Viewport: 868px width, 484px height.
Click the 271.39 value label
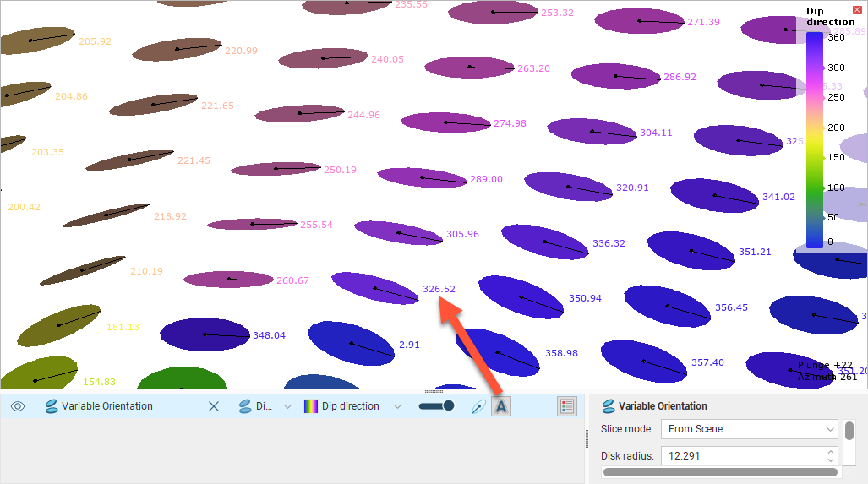click(703, 22)
